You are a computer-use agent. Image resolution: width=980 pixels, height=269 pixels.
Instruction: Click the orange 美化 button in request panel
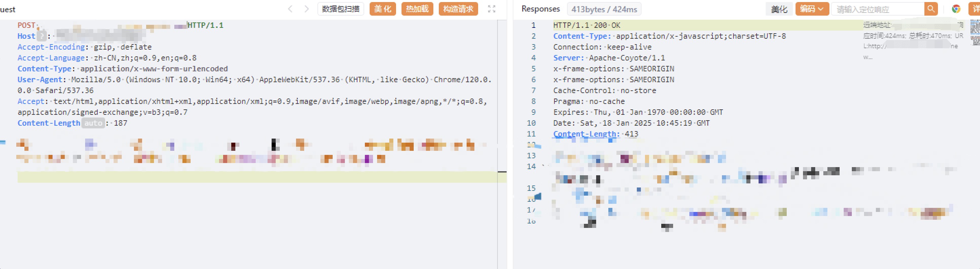click(383, 9)
